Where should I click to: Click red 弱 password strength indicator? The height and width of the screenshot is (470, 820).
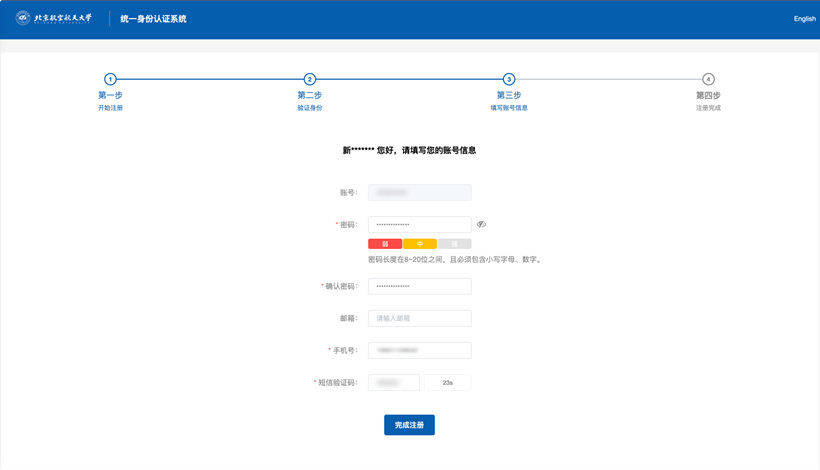point(385,244)
